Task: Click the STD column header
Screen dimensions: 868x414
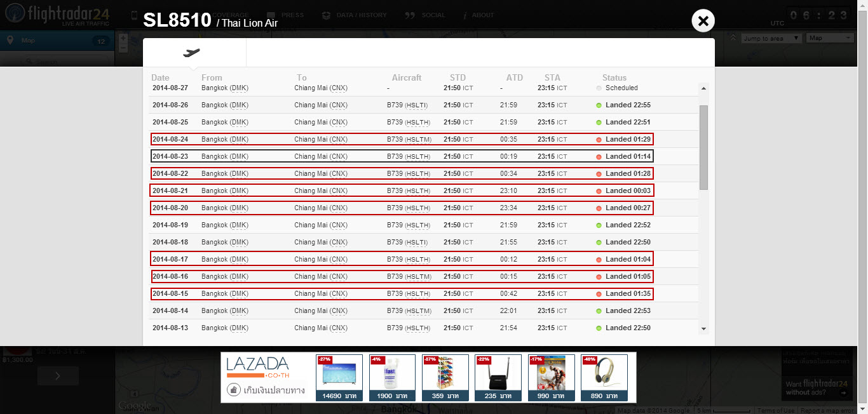Action: pyautogui.click(x=458, y=77)
